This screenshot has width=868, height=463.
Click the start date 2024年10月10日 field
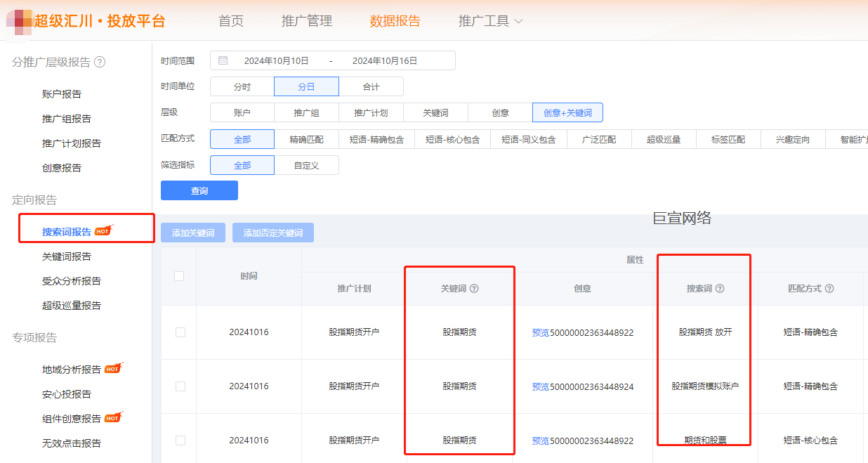(x=277, y=60)
